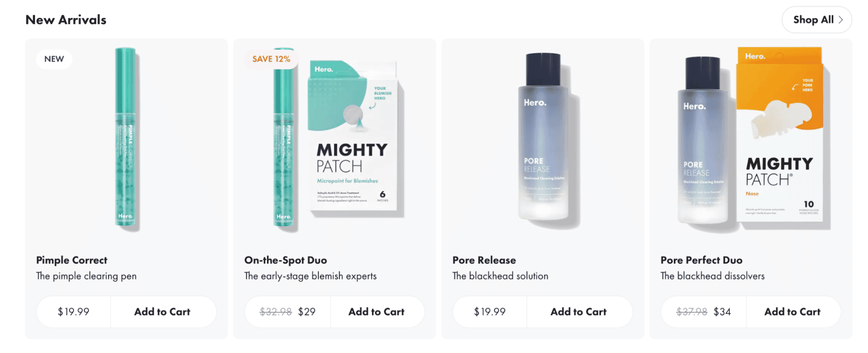Viewport: 868px width, 353px height.
Task: Click the $34 sale price on Pore Perfect Duo
Action: pyautogui.click(x=722, y=312)
